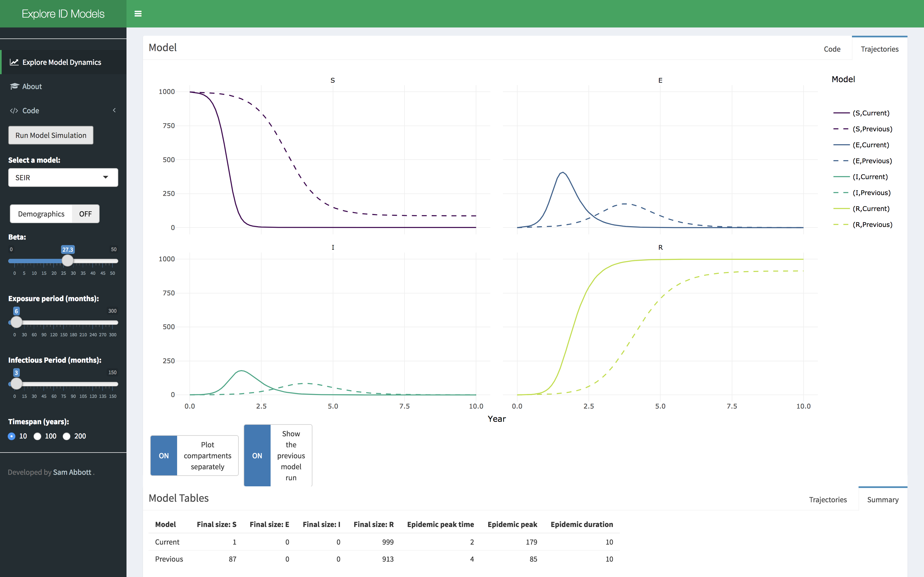This screenshot has width=924, height=577.
Task: Click the Infectious Period slider handle
Action: [x=16, y=384]
